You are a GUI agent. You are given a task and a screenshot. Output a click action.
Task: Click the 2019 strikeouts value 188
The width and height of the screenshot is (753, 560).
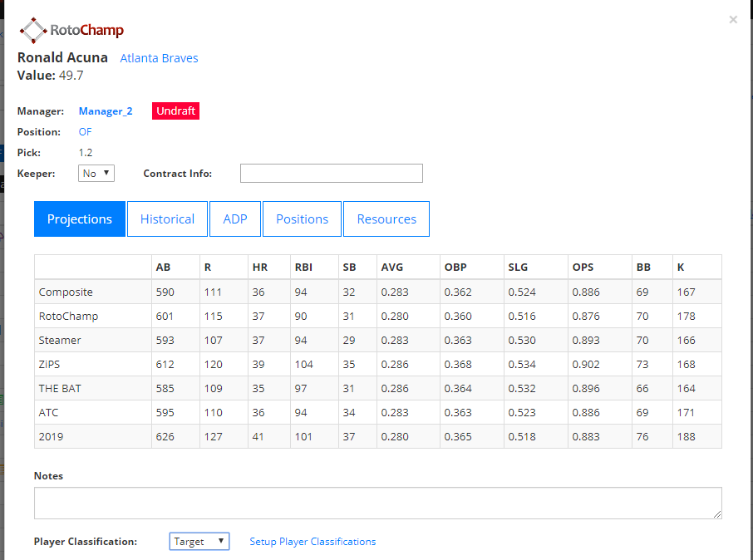pyautogui.click(x=686, y=436)
